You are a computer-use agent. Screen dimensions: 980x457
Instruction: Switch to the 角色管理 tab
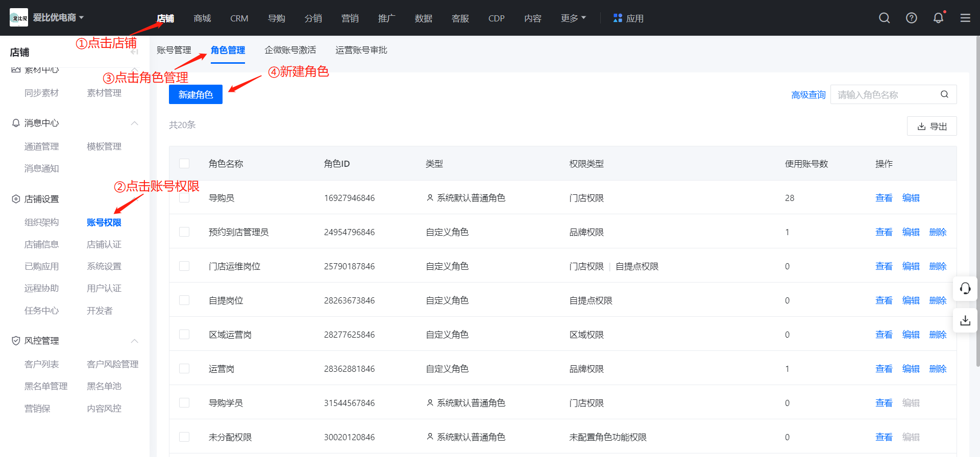(228, 50)
